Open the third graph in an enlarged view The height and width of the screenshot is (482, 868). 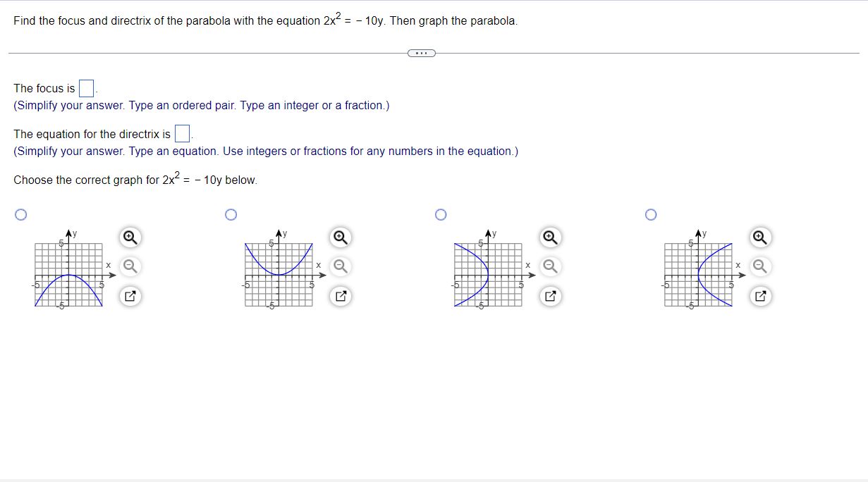pos(551,296)
